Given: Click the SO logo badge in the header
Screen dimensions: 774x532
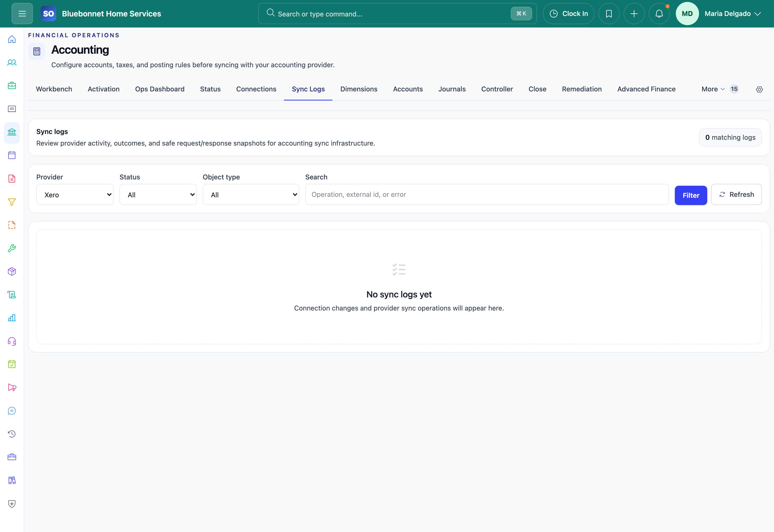Looking at the screenshot, I should [48, 14].
